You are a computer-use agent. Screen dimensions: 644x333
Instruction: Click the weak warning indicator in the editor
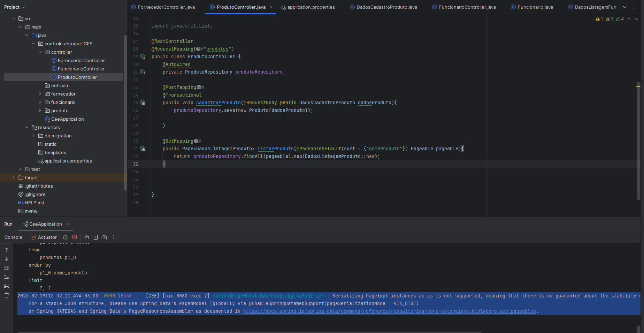tap(609, 19)
